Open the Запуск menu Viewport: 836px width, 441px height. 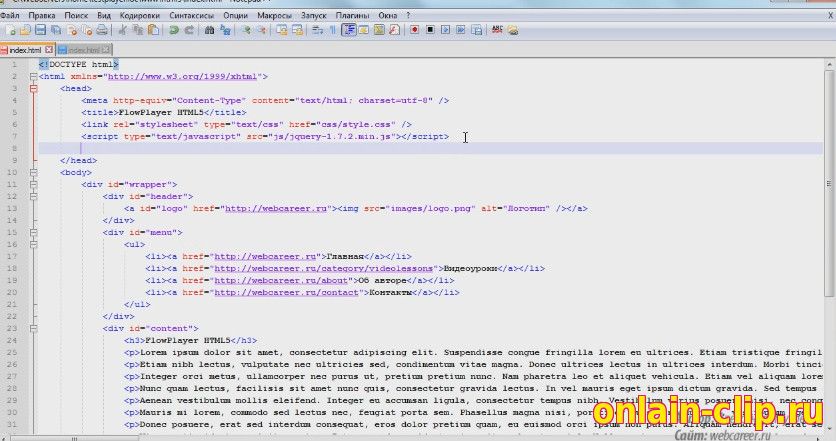[x=314, y=15]
